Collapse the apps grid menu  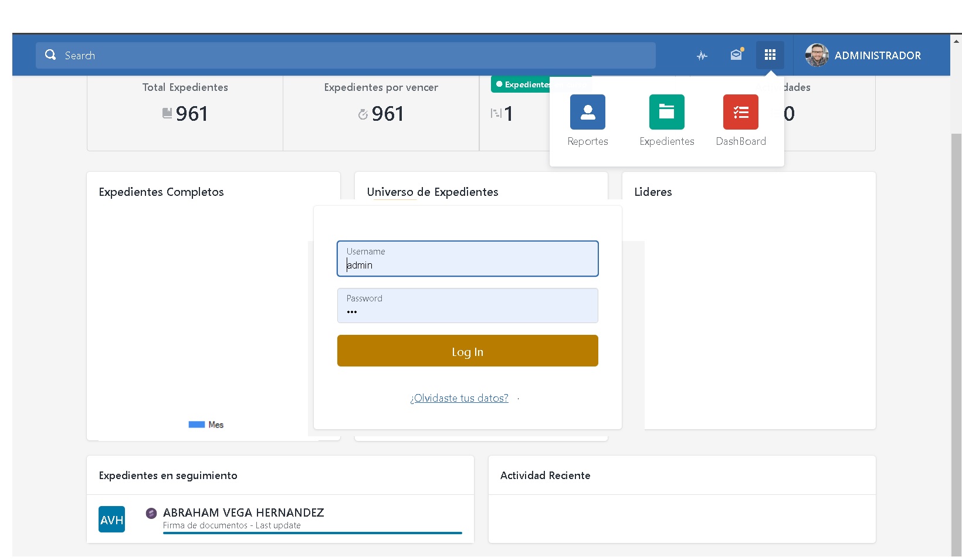tap(770, 55)
